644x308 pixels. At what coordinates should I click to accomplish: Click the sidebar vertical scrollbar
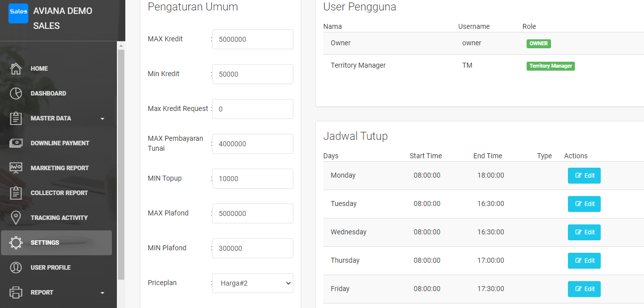(x=121, y=164)
